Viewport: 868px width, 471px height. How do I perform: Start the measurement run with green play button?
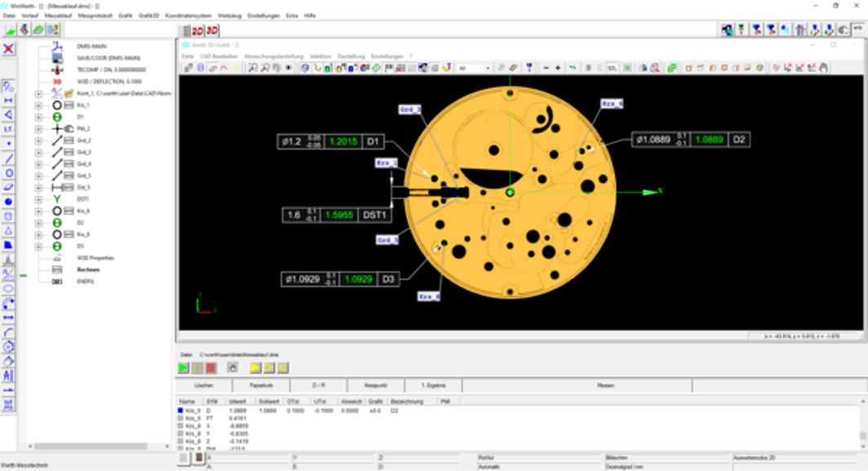184,367
